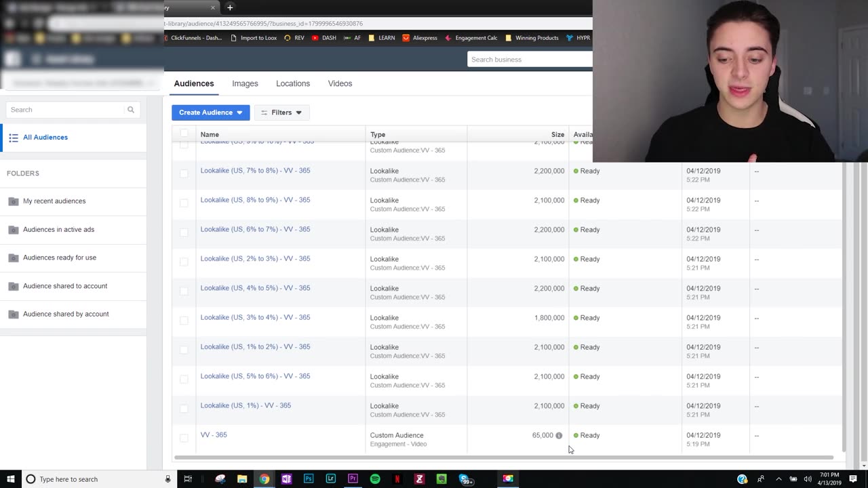Image resolution: width=868 pixels, height=488 pixels.
Task: Open a new browser tab
Action: [230, 7]
